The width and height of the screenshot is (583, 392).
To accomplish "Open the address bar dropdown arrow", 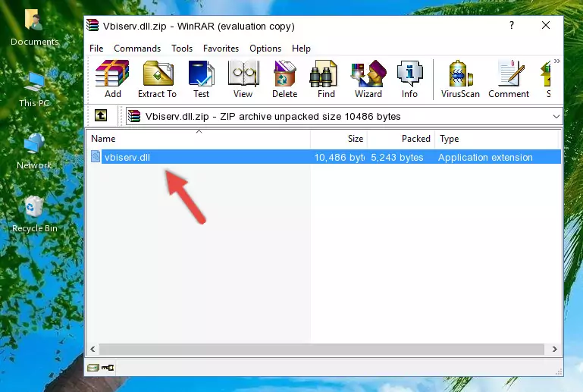I will 556,117.
